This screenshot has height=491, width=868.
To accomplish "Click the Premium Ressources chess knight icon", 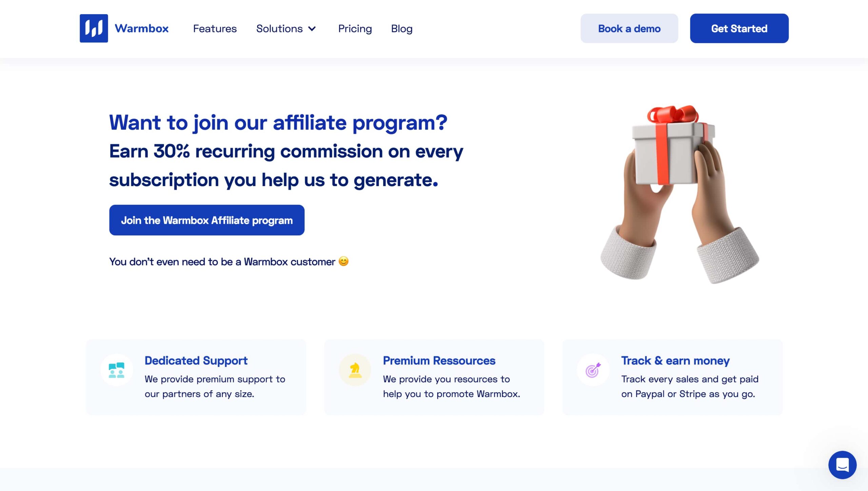I will click(355, 370).
